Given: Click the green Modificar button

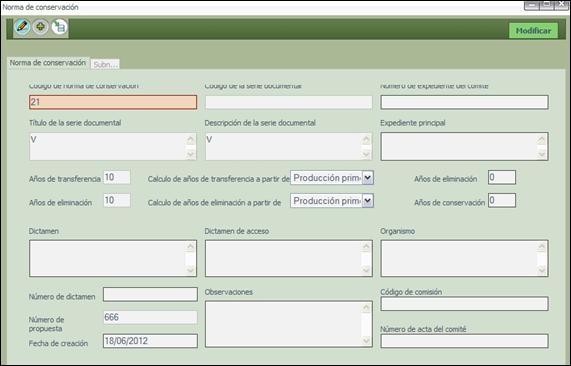Looking at the screenshot, I should coord(533,31).
